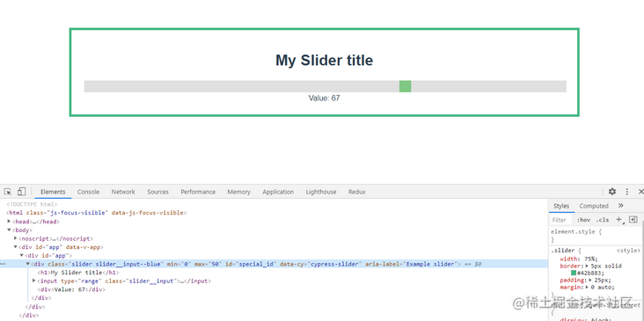
Task: Expand the margin shorthand property triangle
Action: tap(587, 287)
